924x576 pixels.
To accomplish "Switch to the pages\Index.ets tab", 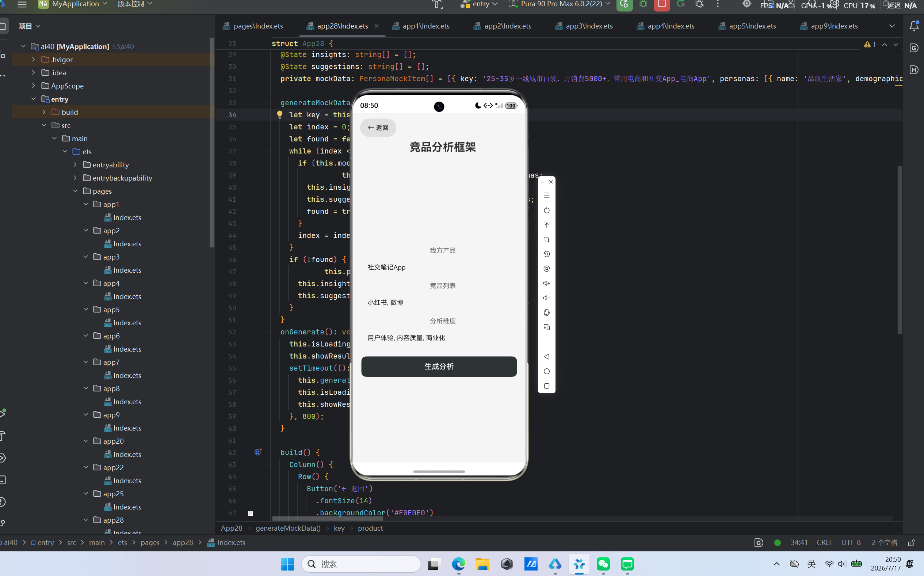I will 253,26.
